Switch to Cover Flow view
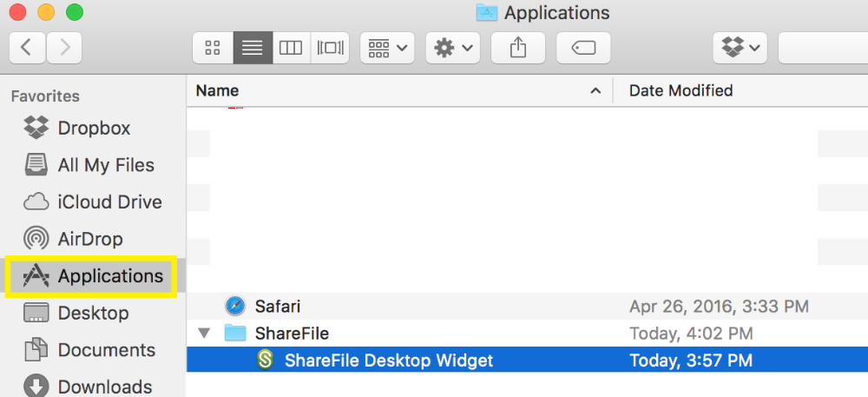 click(331, 48)
